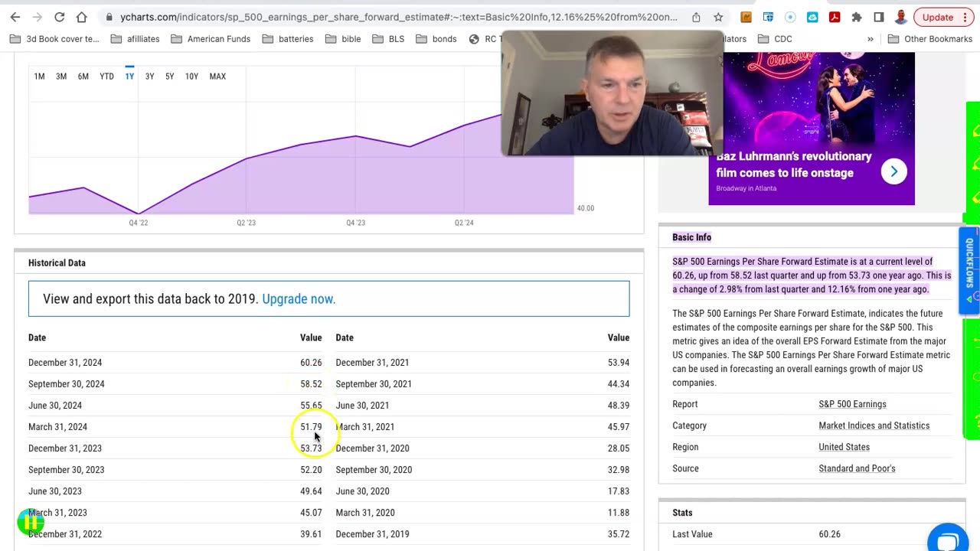Open the blue window-grid extension icon

768,17
